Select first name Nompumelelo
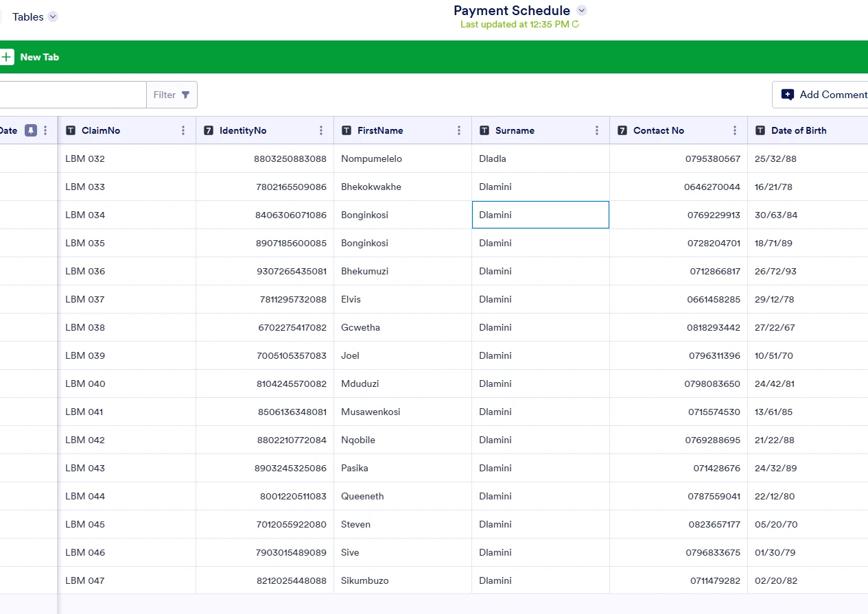 403,158
